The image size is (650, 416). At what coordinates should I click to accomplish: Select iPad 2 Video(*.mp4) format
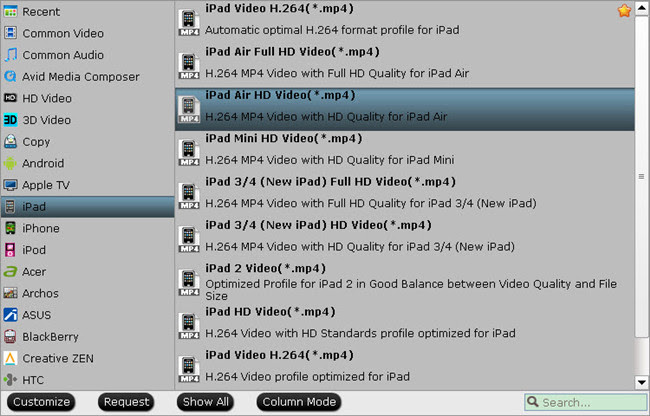tap(405, 282)
